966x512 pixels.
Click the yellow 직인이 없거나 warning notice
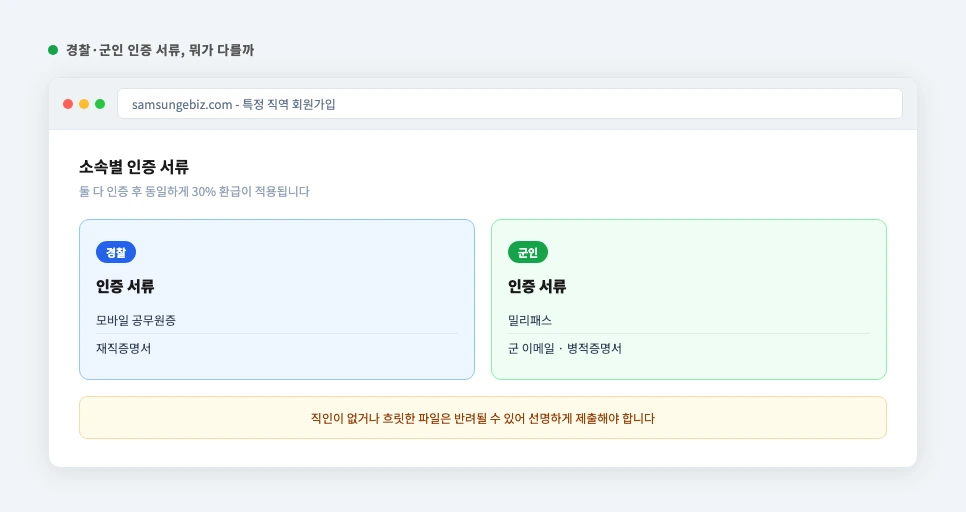tap(483, 418)
